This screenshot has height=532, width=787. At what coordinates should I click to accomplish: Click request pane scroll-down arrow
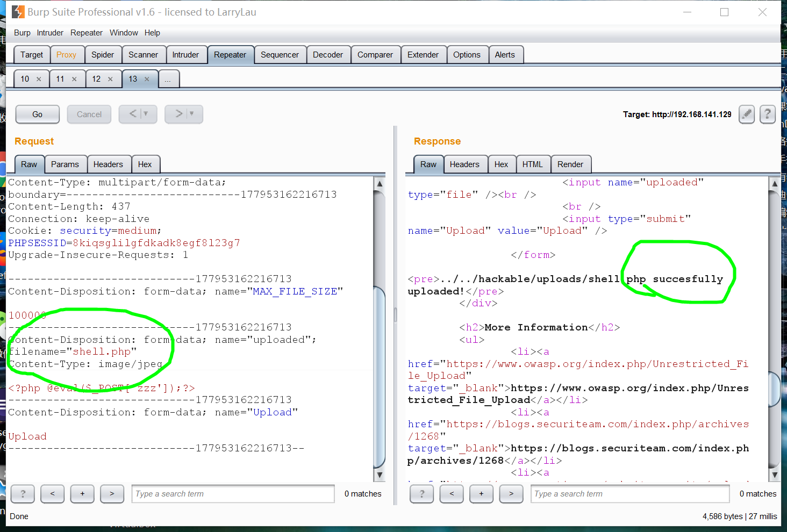[380, 475]
